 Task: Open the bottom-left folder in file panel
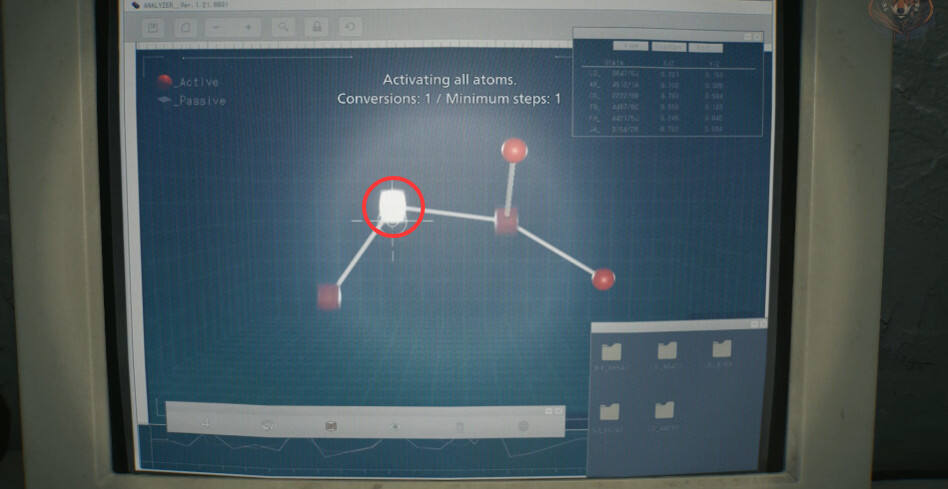point(610,411)
